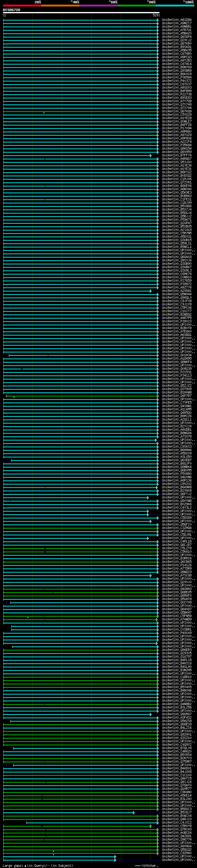Click label UniRef100_P17094
Image resolution: width=197 pixels, height=868 pixels.
coord(176,128)
